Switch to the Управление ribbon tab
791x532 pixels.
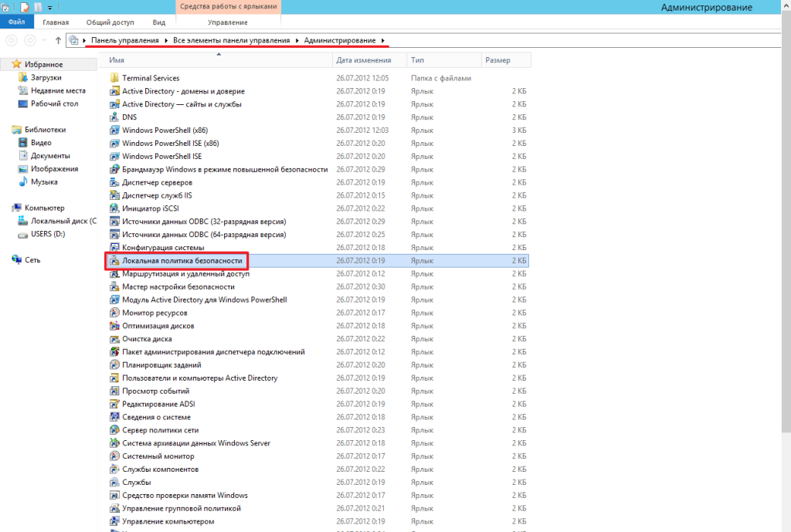227,23
